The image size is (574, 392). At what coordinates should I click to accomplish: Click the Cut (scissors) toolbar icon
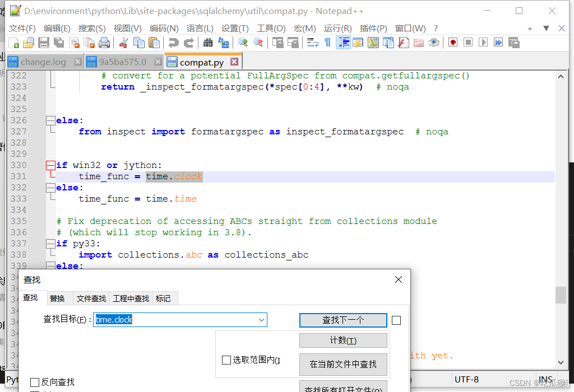124,42
